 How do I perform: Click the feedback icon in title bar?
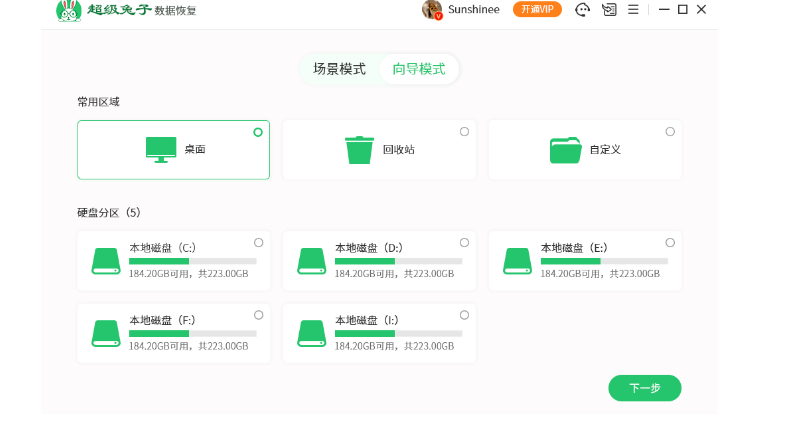[609, 10]
